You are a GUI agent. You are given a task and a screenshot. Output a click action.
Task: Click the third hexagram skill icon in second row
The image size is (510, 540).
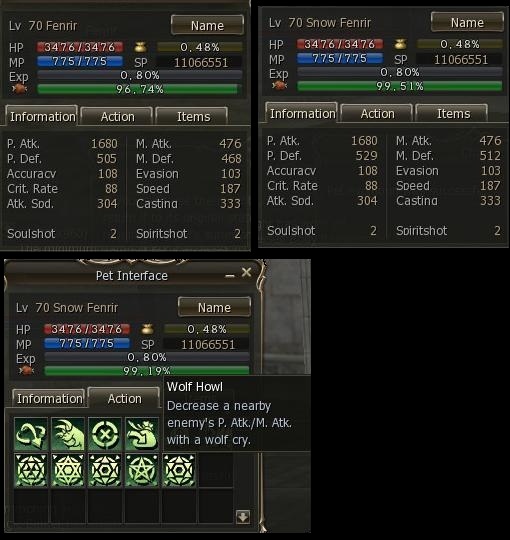click(105, 470)
